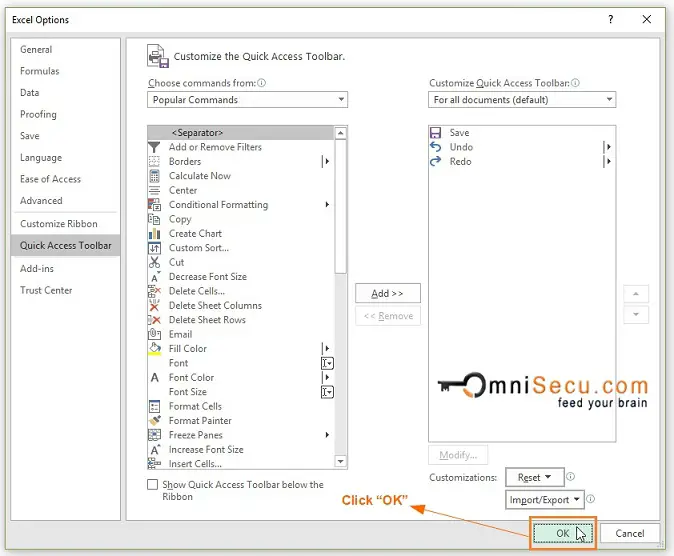Image resolution: width=674 pixels, height=556 pixels.
Task: Click the Fill Color bucket icon
Action: coord(154,349)
